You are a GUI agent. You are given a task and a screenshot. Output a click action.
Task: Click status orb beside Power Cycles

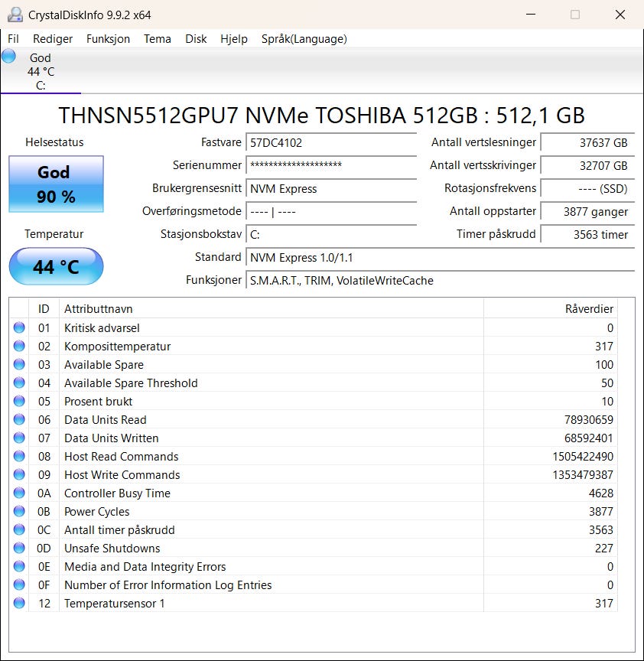19,511
